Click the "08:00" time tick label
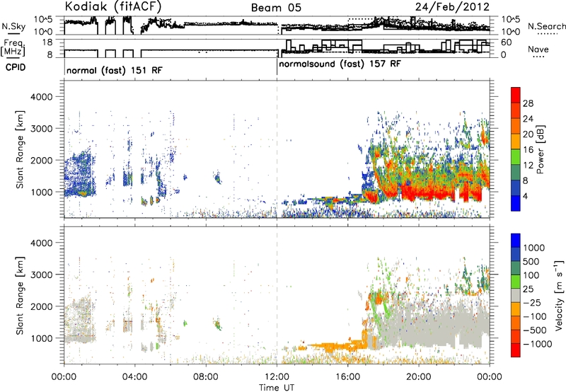Image resolution: width=566 pixels, height=392 pixels. pyautogui.click(x=206, y=377)
